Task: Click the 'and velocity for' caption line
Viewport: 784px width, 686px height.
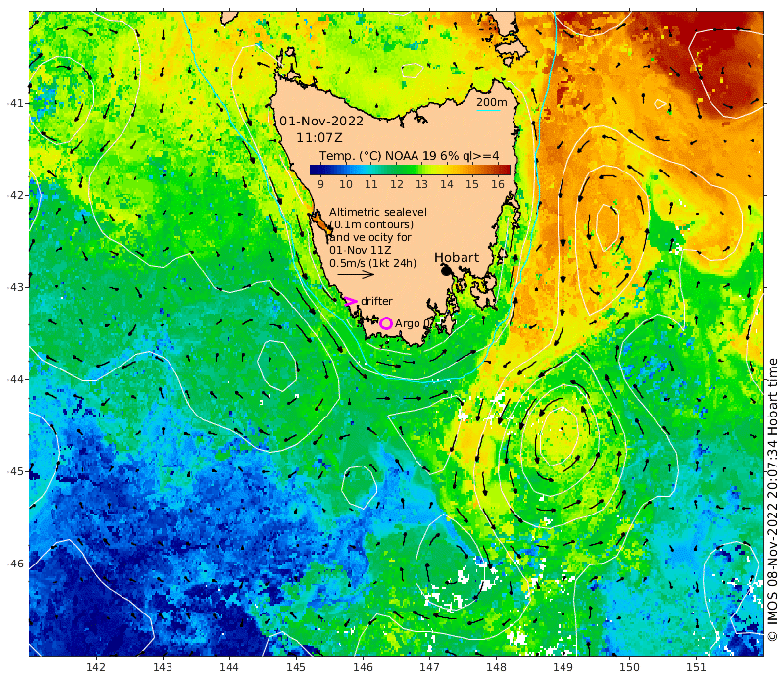Action: pyautogui.click(x=370, y=237)
